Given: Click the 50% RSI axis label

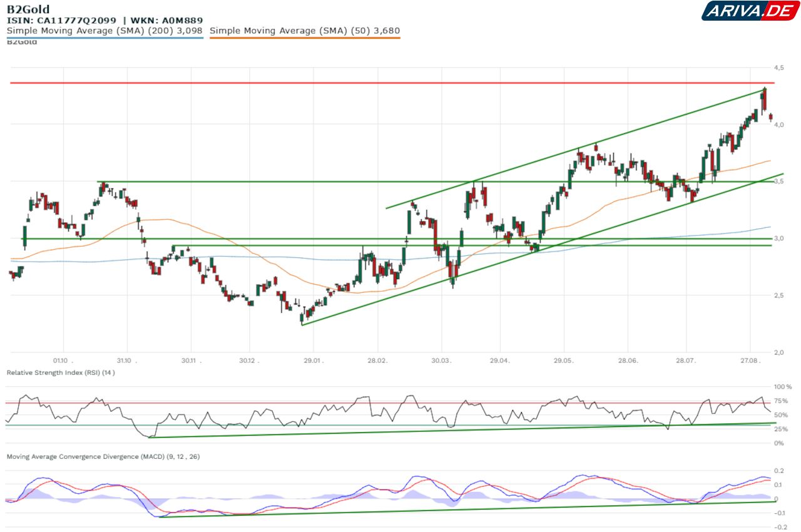Looking at the screenshot, I should click(x=780, y=416).
